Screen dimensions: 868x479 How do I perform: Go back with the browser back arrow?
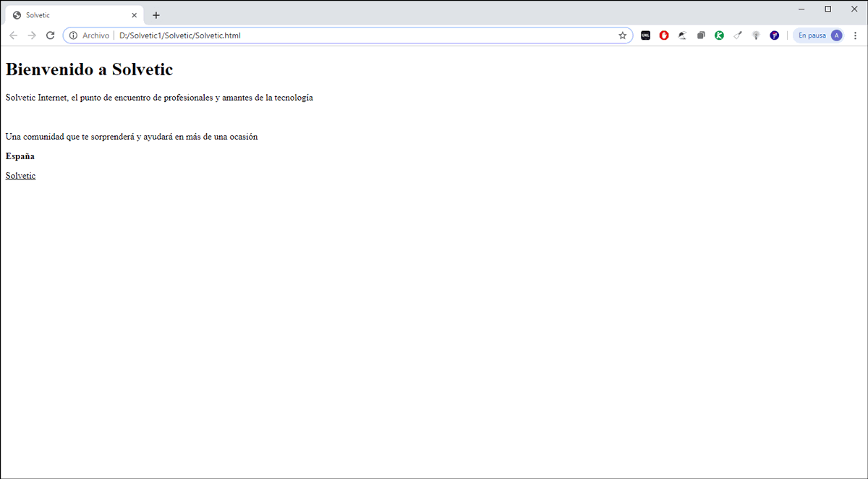pos(13,35)
